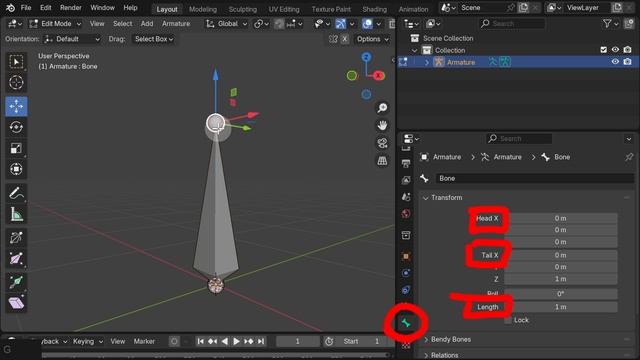The width and height of the screenshot is (640, 360).
Task: Click the pan view hand icon
Action: pos(382,125)
